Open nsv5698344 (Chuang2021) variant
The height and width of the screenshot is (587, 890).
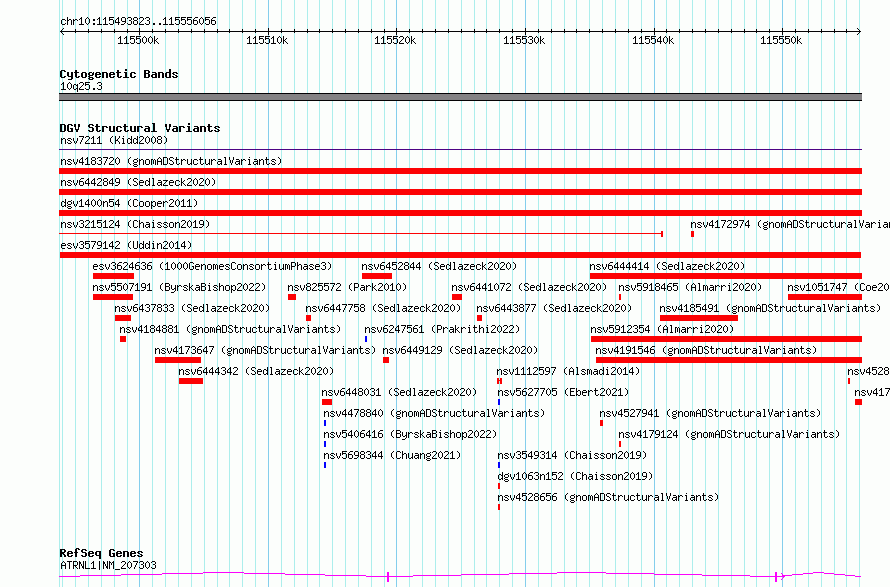[x=392, y=455]
